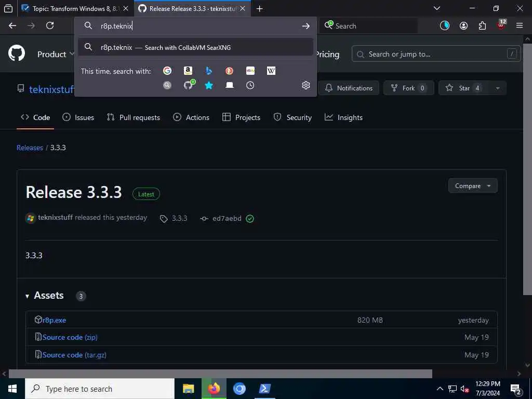Image resolution: width=532 pixels, height=399 pixels.
Task: Click the Go arrow in address bar
Action: [x=305, y=26]
